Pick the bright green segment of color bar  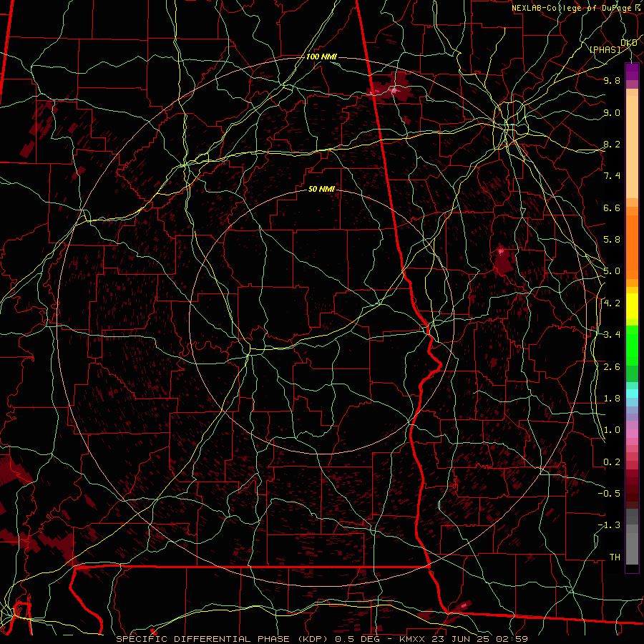(632, 345)
